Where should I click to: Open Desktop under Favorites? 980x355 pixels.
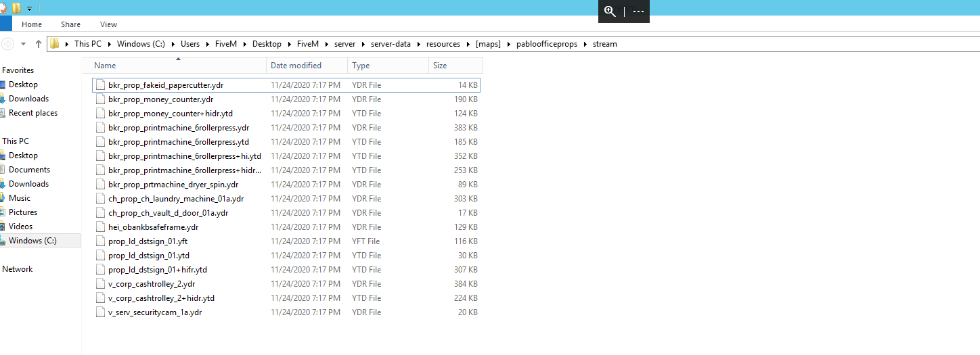23,85
